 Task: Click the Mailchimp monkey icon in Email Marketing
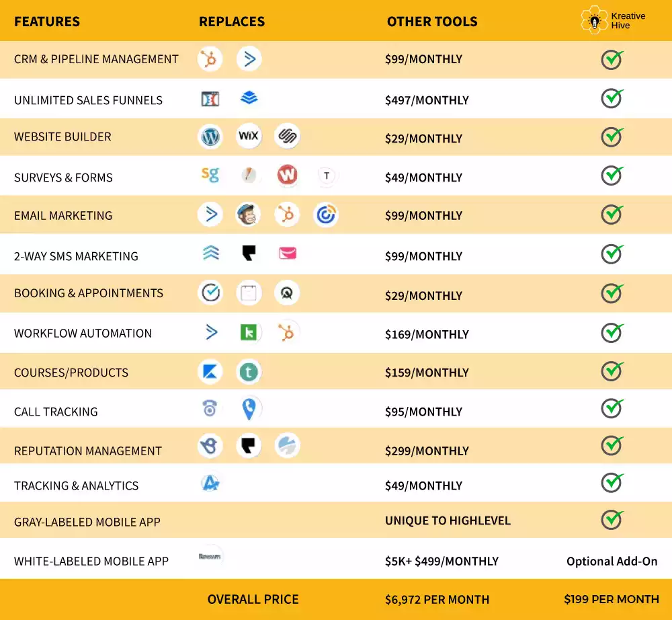[x=249, y=215]
